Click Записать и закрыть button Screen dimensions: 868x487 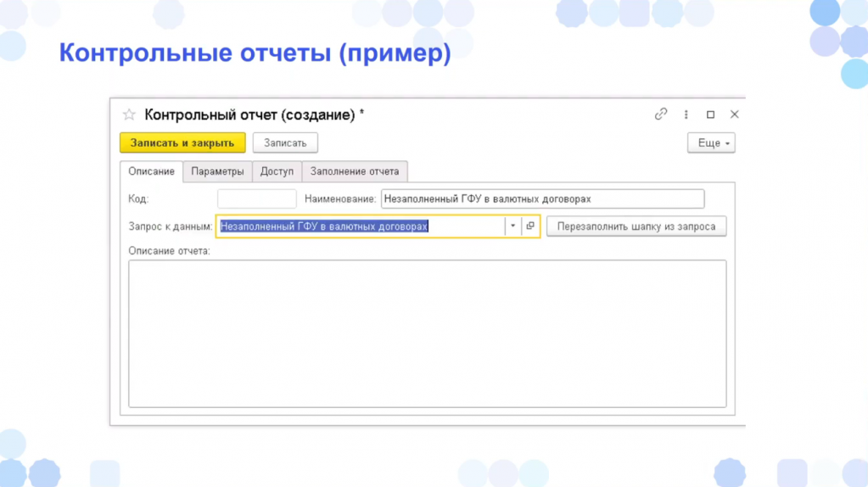pos(182,143)
